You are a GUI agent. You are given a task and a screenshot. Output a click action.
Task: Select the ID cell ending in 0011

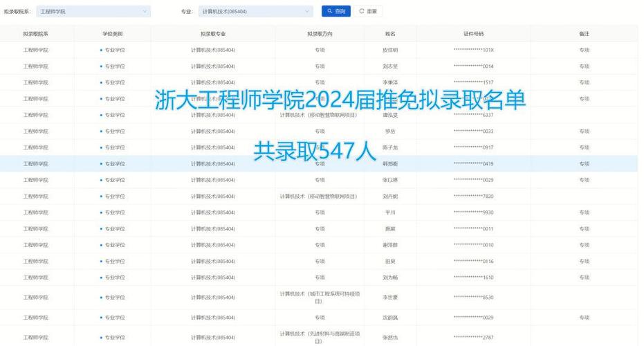pyautogui.click(x=474, y=229)
